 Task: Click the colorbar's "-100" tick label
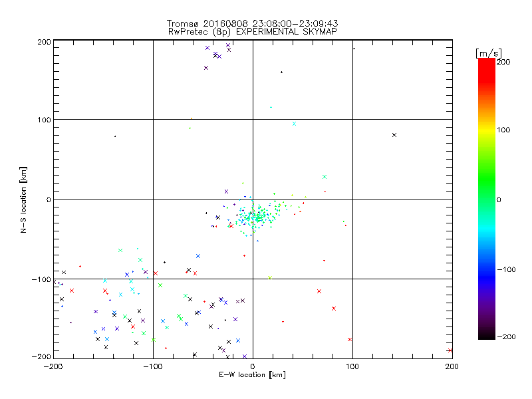506,270
